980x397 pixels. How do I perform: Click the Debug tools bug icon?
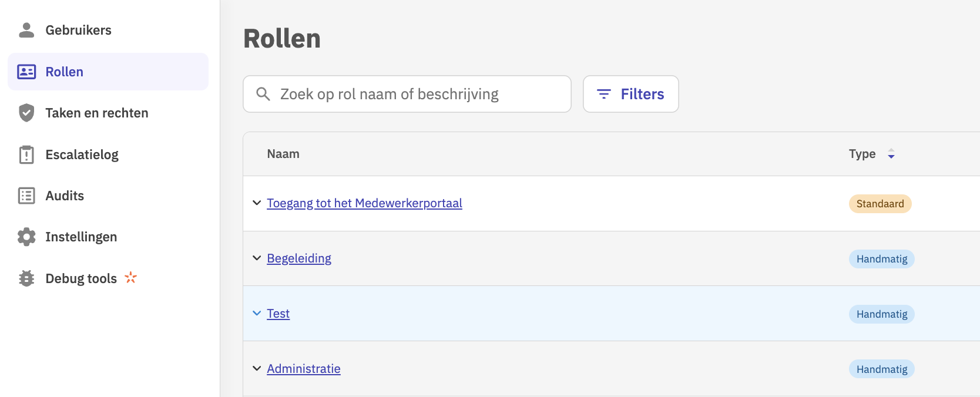(x=26, y=278)
